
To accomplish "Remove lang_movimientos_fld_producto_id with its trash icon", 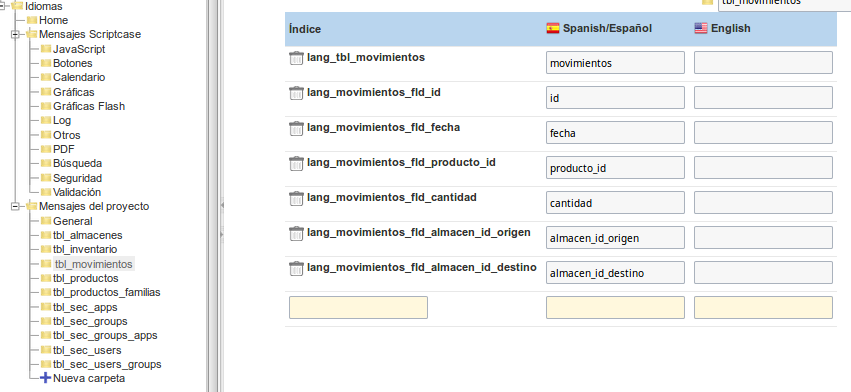I will click(x=296, y=163).
